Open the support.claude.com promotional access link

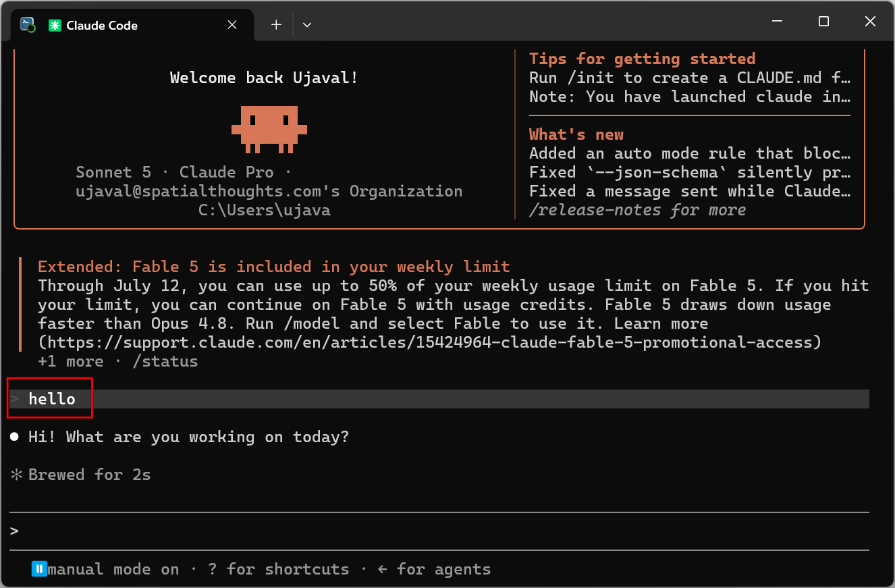429,342
